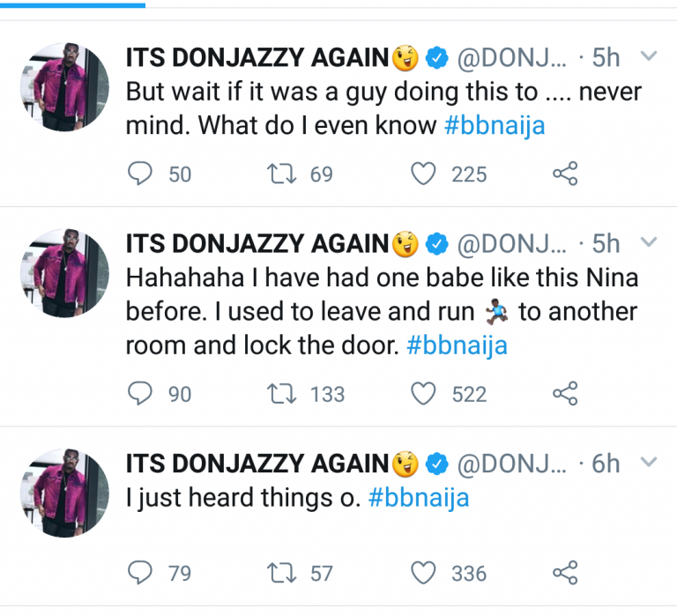Reply to the Nina babe tweet
This screenshot has width=677, height=616.
click(x=141, y=394)
